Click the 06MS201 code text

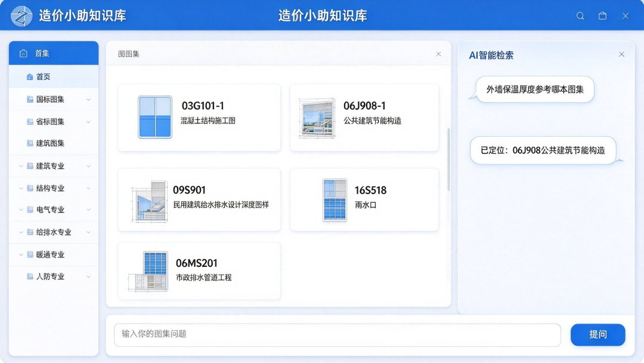(x=197, y=263)
